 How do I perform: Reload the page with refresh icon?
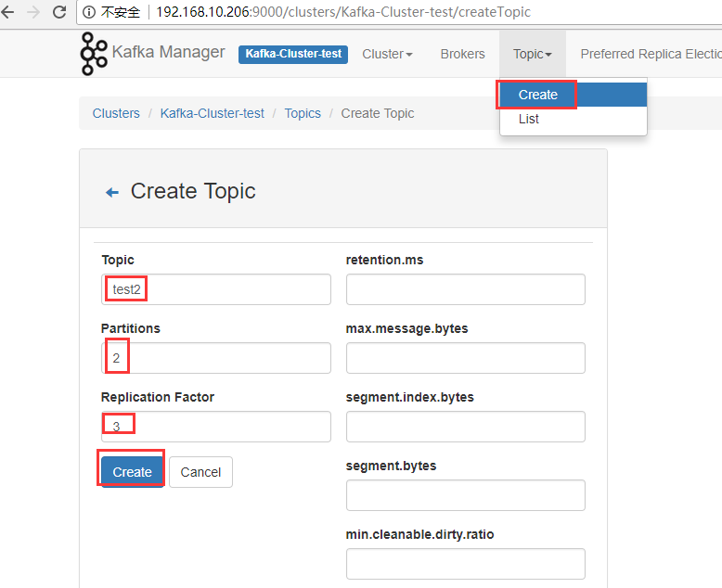[x=59, y=12]
